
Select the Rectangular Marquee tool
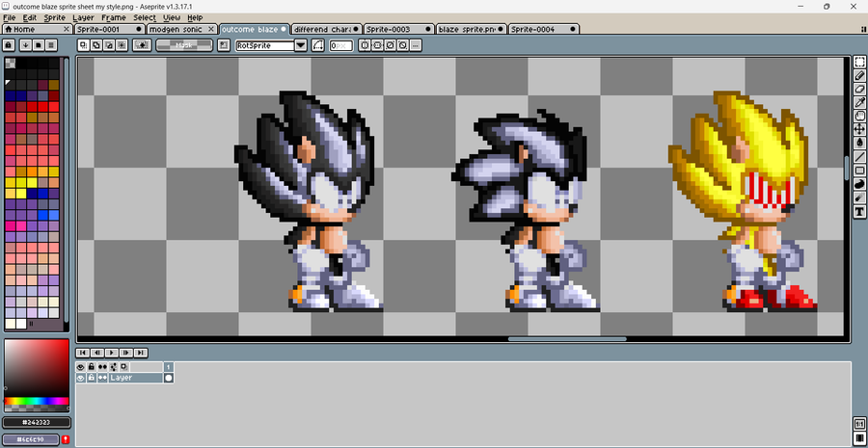pos(859,62)
